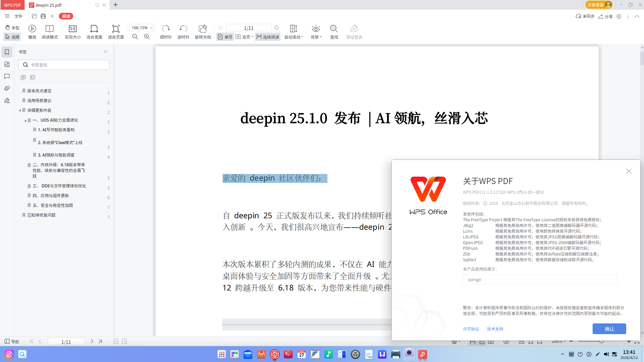Rotate the document clockwise (顺时针)
The height and width of the screenshot is (362, 644).
(x=165, y=32)
